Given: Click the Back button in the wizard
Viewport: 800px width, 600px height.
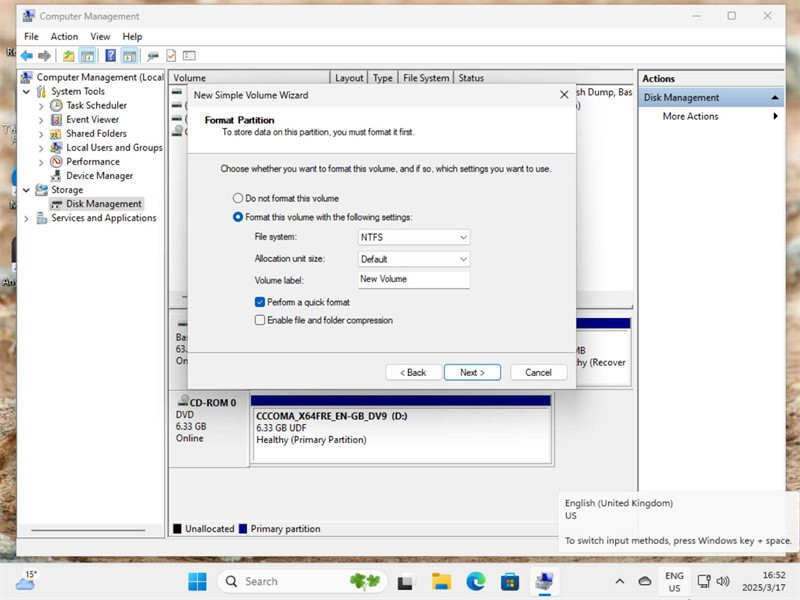Looking at the screenshot, I should [x=413, y=372].
